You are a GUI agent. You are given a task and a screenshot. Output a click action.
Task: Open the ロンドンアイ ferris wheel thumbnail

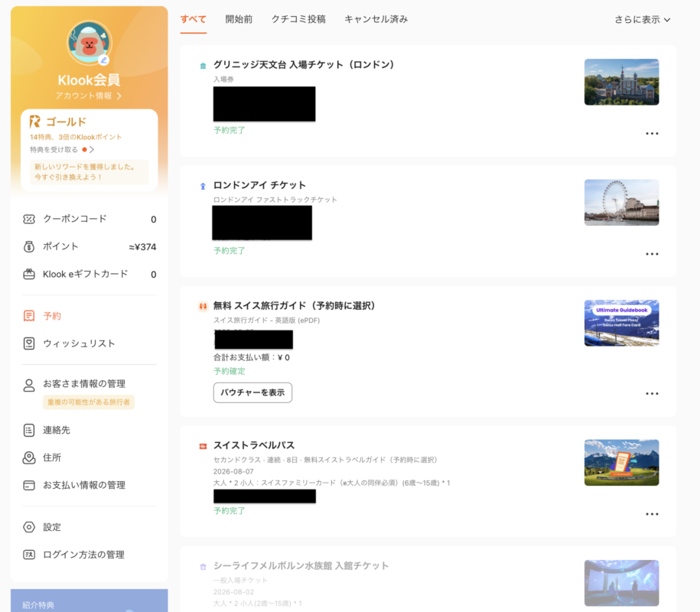(621, 203)
